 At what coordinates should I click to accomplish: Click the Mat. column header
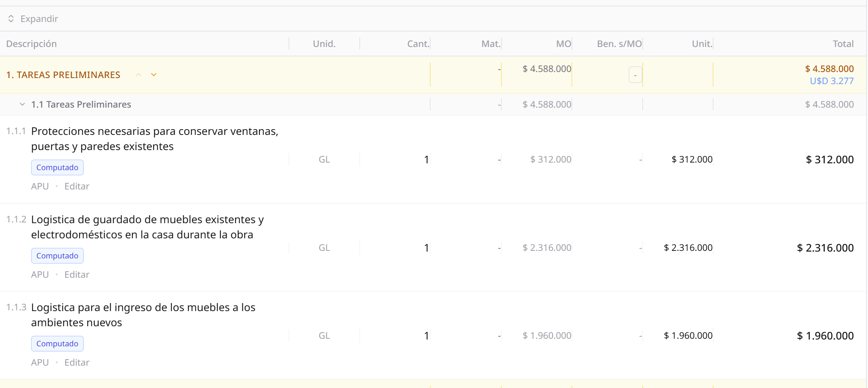491,44
